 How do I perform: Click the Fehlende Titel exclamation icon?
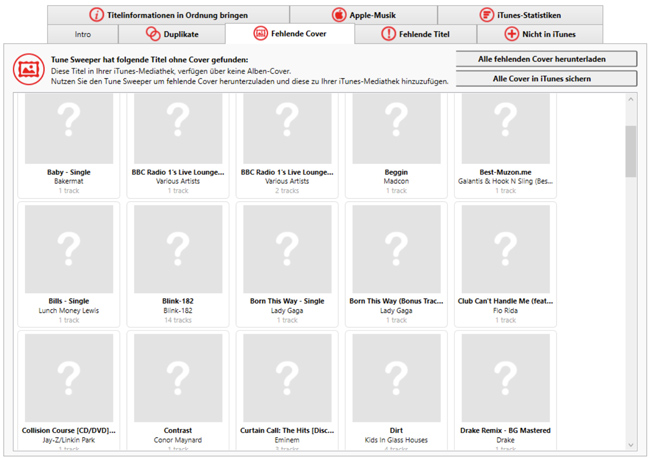(x=388, y=34)
